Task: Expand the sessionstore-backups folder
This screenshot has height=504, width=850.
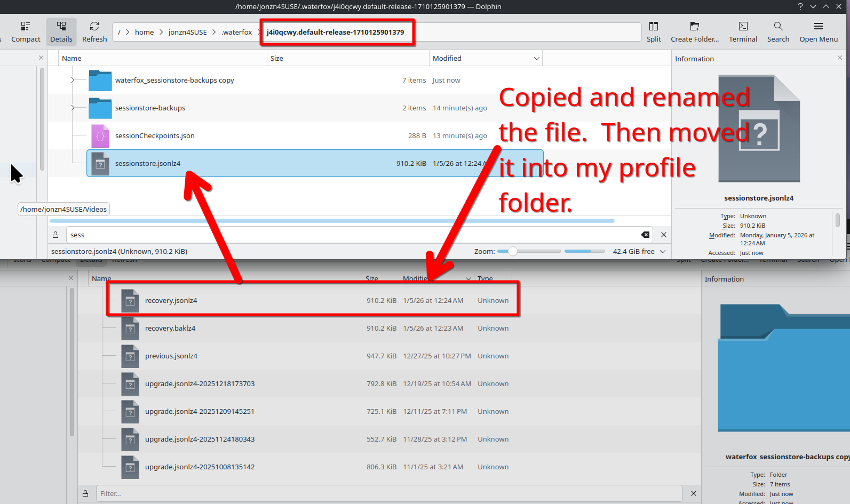Action: pos(73,108)
